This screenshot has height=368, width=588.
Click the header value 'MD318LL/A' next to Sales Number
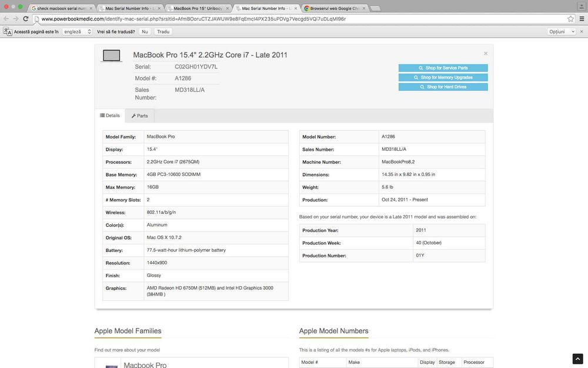pyautogui.click(x=190, y=89)
